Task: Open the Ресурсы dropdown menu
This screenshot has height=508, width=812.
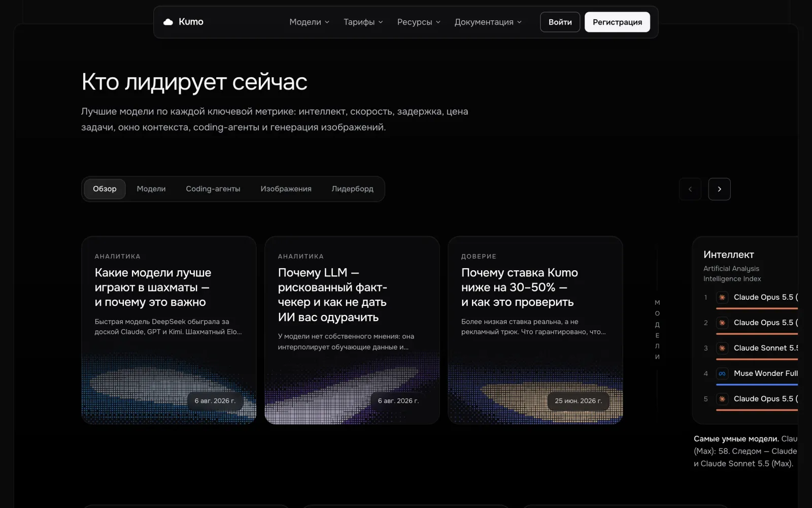Action: click(419, 22)
